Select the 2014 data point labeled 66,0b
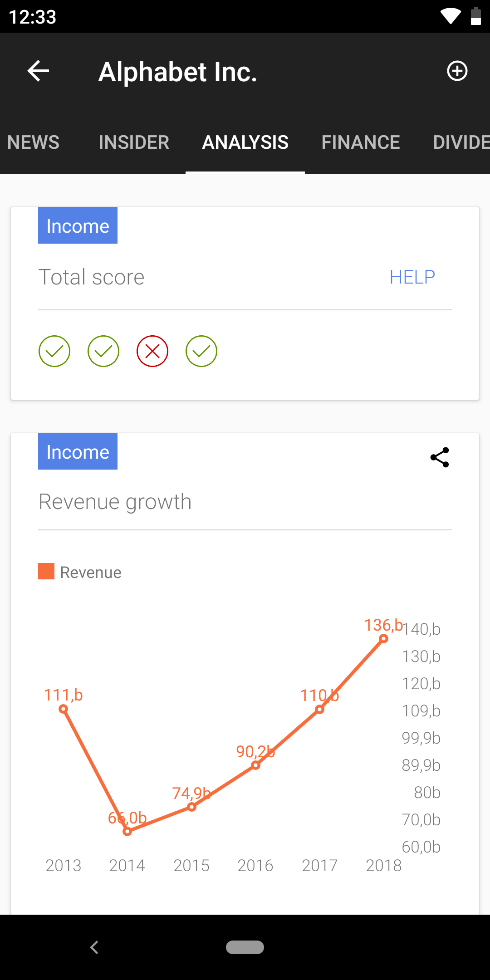490x980 pixels. pyautogui.click(x=127, y=831)
